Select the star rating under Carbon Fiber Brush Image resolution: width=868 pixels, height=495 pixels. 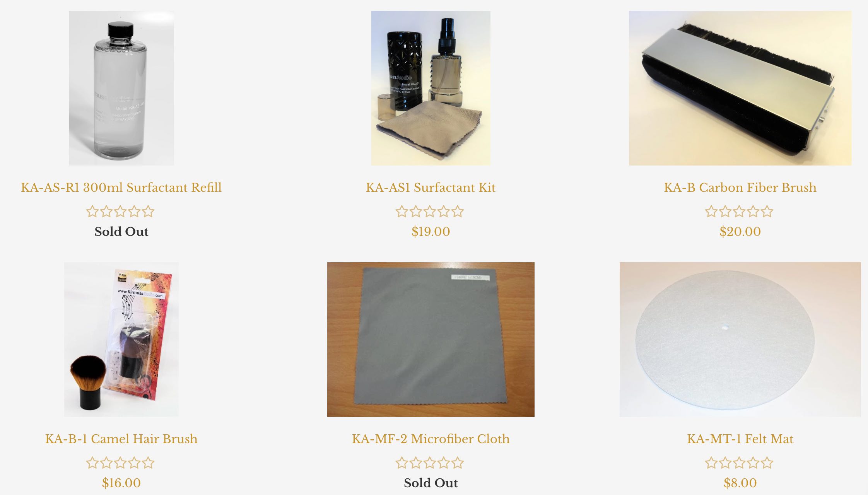739,212
